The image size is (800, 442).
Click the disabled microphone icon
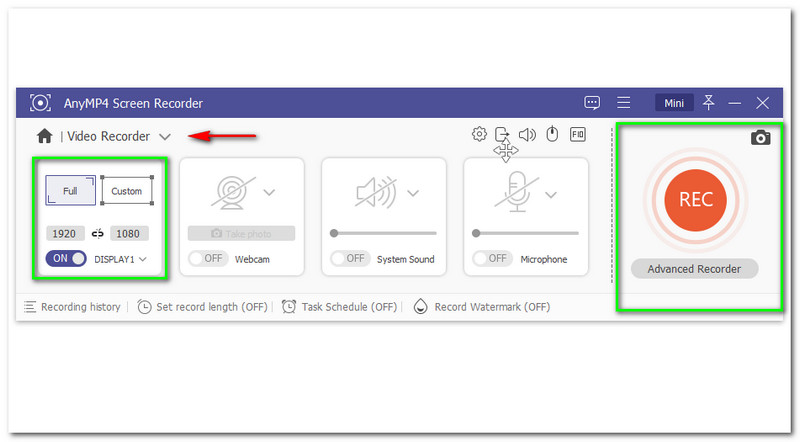pyautogui.click(x=517, y=192)
